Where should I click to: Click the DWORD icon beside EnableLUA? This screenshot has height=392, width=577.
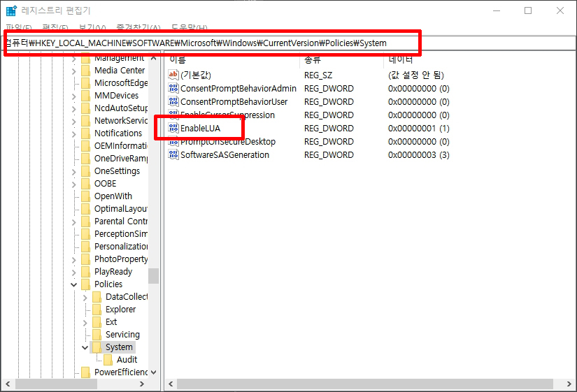[x=173, y=128]
